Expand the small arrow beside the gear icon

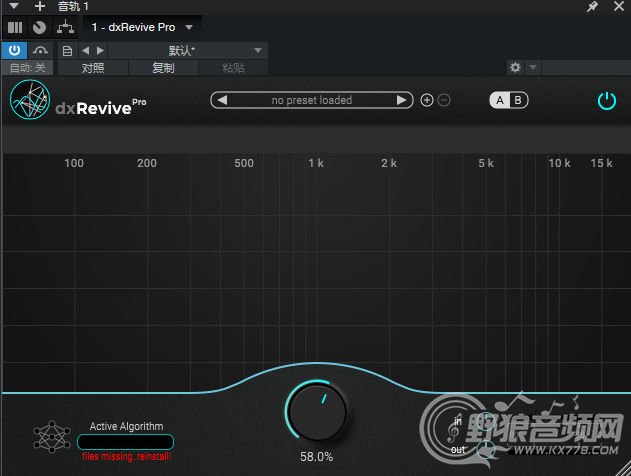[x=533, y=67]
